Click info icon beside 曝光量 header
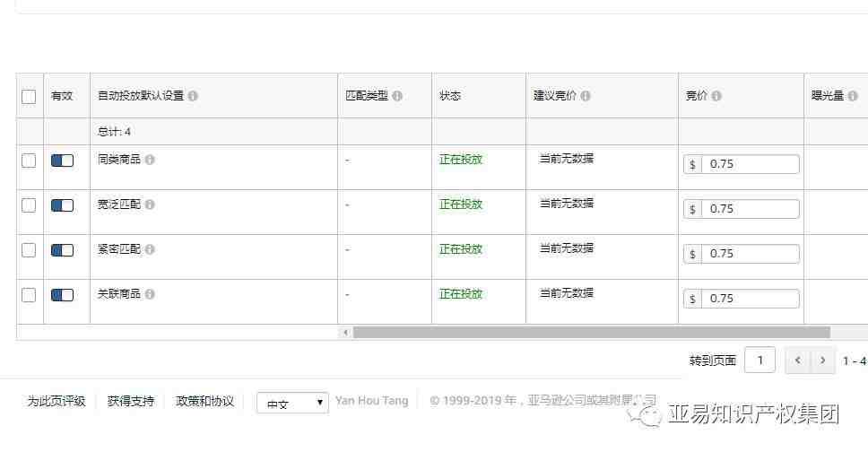The image size is (868, 452). click(x=853, y=96)
